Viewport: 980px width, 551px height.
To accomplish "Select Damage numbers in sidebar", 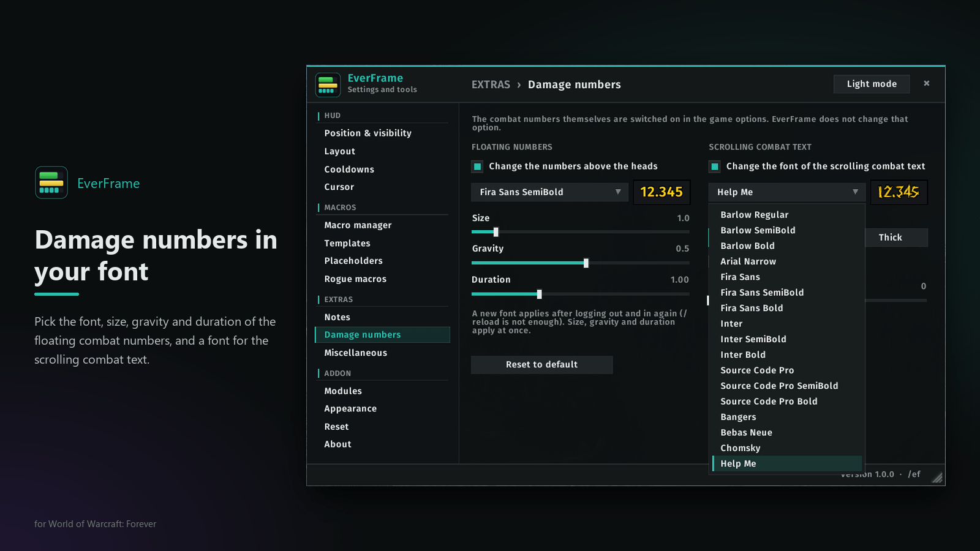I will tap(382, 335).
